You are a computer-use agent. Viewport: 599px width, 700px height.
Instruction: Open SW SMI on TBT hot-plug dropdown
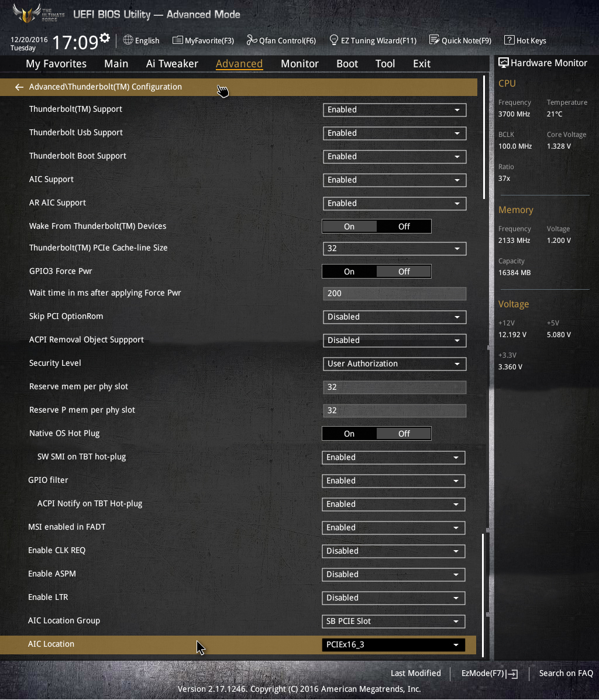(394, 458)
